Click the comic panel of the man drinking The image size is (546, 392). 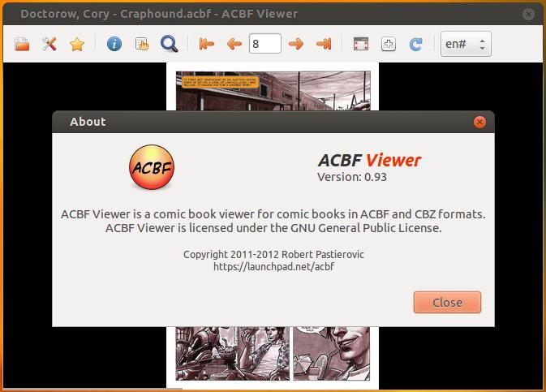coord(332,354)
